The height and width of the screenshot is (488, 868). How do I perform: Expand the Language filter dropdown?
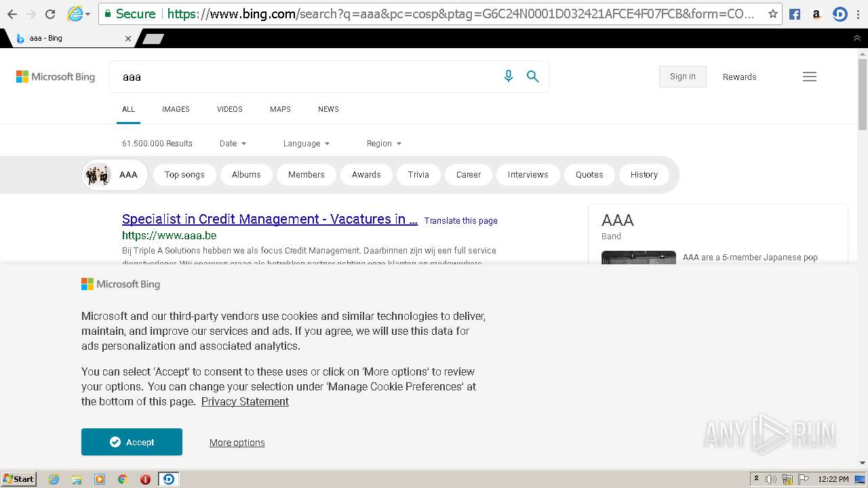[x=307, y=144]
